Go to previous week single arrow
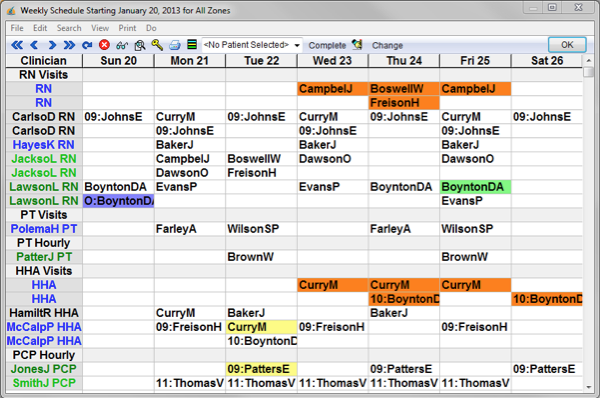Viewport: 600px width, 398px height. coord(34,45)
